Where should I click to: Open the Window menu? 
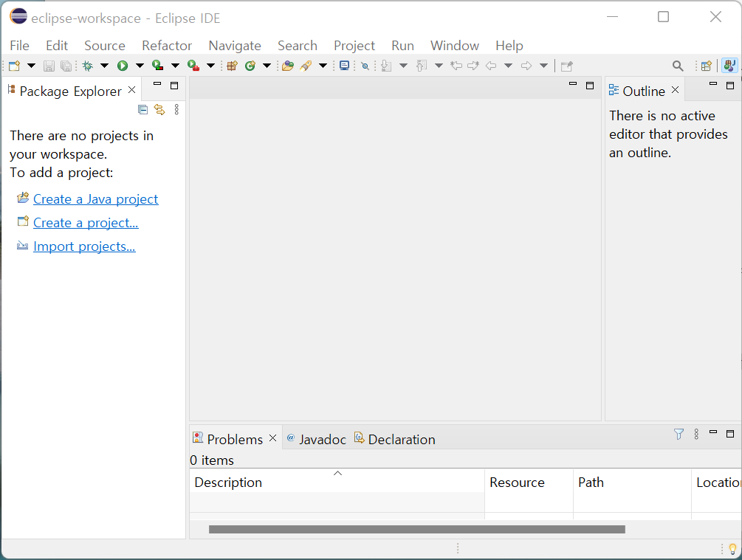pos(455,46)
